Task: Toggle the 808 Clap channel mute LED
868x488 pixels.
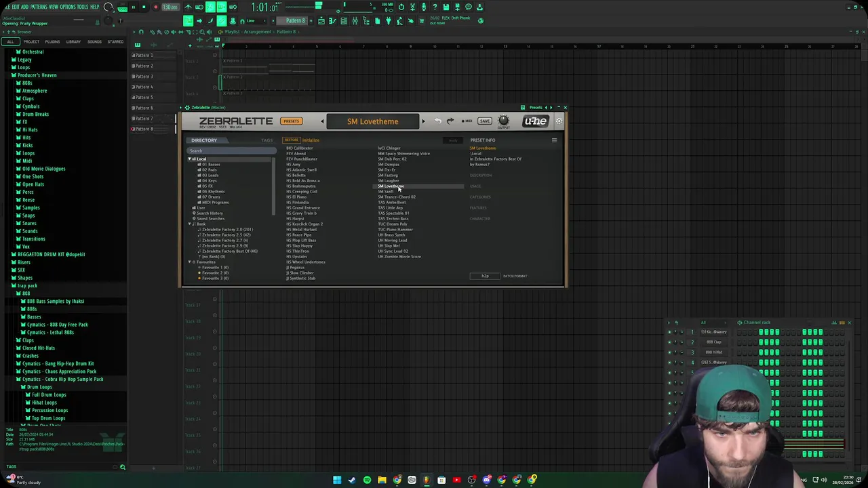Action: (670, 342)
